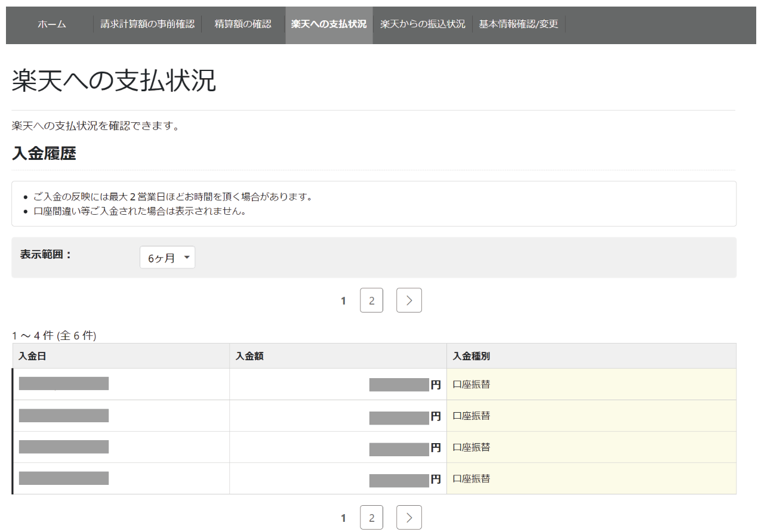The height and width of the screenshot is (532, 761).
Task: Open the 精算額の確認 tab
Action: click(x=242, y=24)
